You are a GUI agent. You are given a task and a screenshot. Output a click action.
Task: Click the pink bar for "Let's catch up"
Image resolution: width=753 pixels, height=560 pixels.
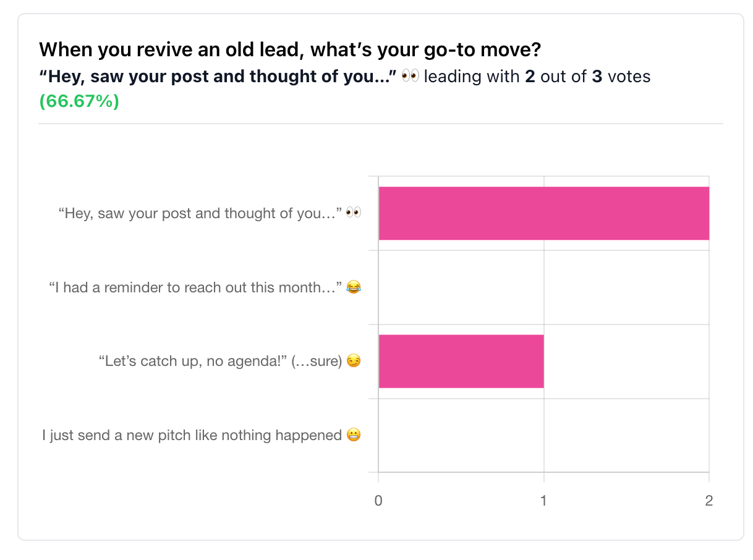pyautogui.click(x=461, y=362)
